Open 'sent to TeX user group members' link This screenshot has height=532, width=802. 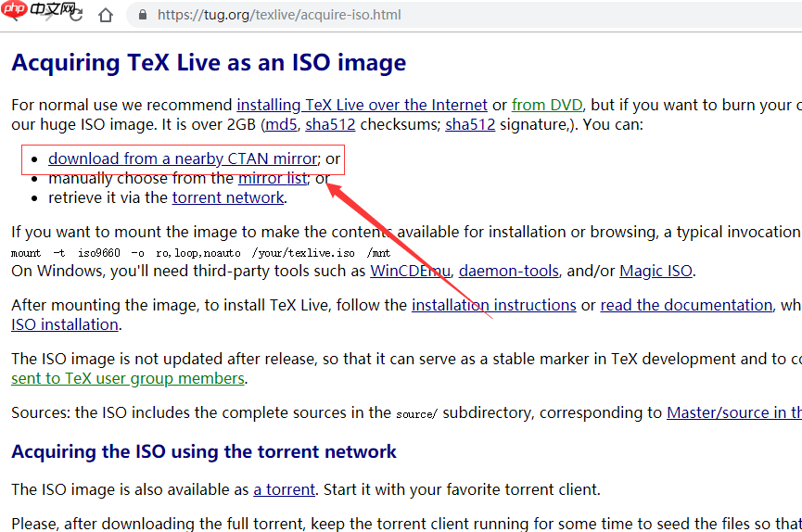coord(128,378)
